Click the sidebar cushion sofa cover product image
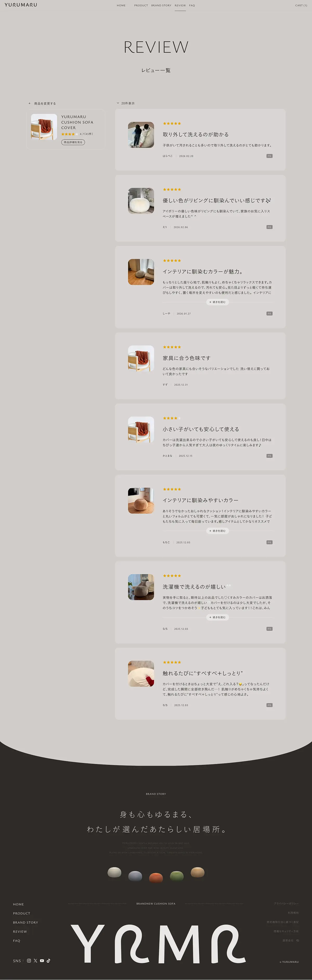Viewport: 312px width, 980px height. tap(44, 127)
